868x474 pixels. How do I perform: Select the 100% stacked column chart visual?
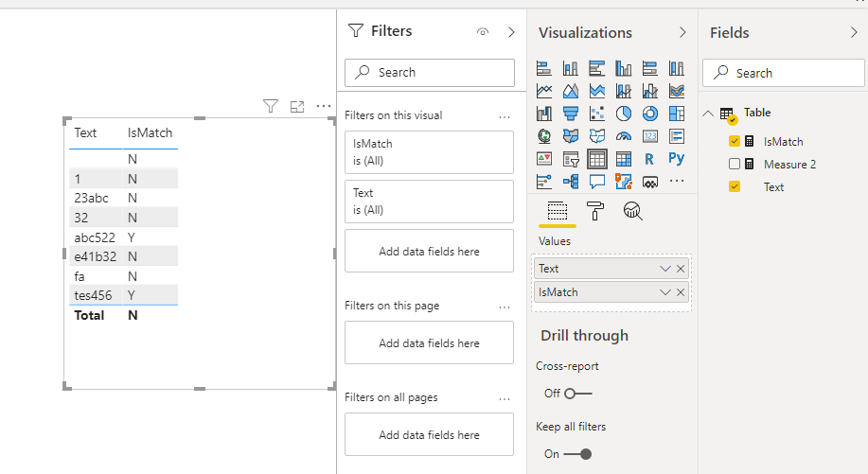click(x=677, y=68)
